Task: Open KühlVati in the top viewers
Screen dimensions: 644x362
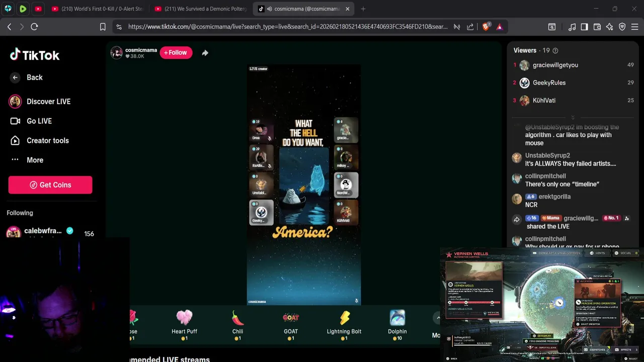Action: tap(544, 101)
